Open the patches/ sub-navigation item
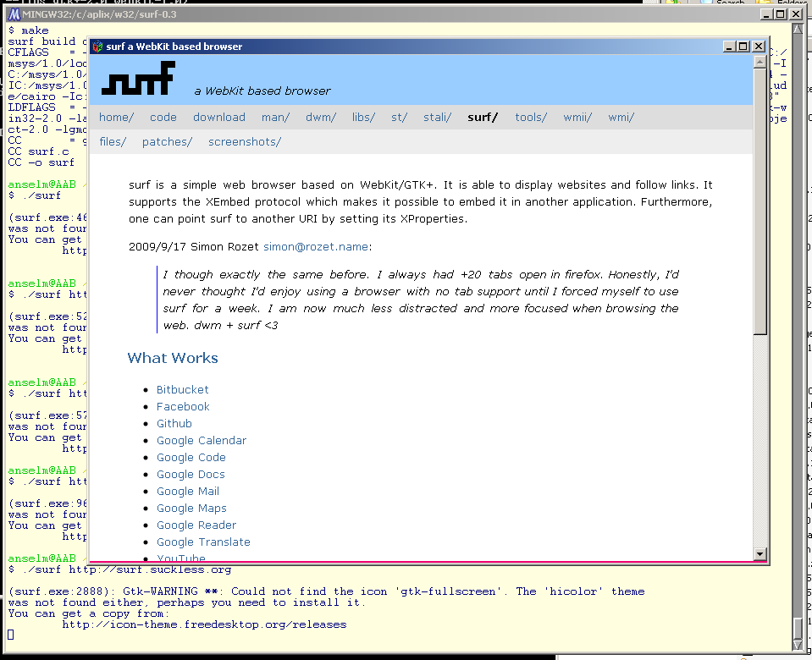This screenshot has width=812, height=660. pos(167,142)
